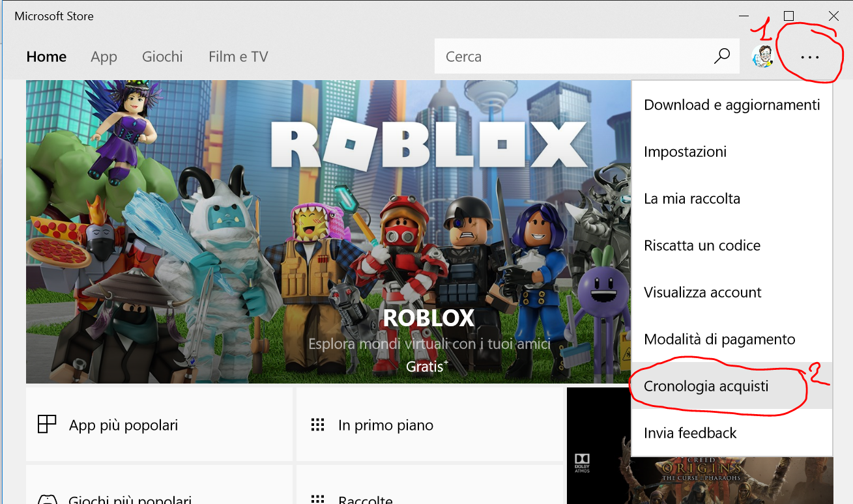
Task: Click the Giochi più popolari controller icon
Action: (47, 499)
